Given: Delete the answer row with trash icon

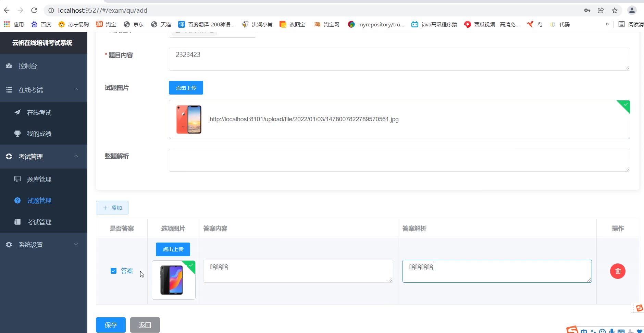Looking at the screenshot, I should pyautogui.click(x=618, y=271).
